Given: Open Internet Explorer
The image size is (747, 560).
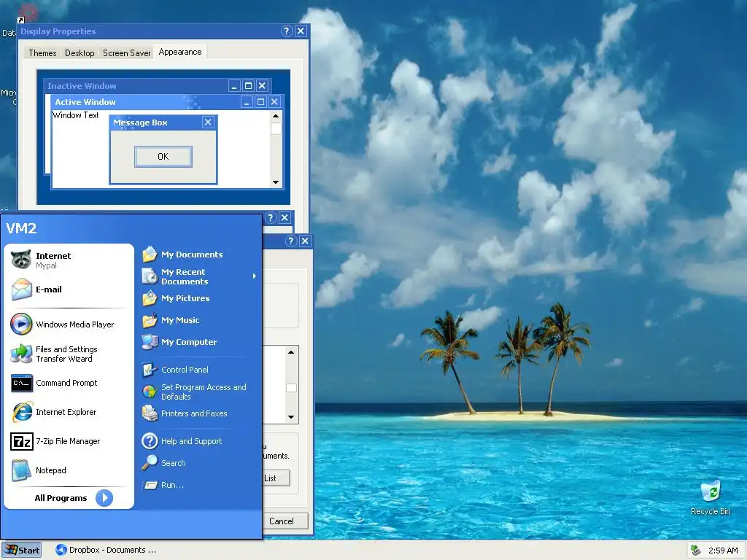Looking at the screenshot, I should click(68, 412).
